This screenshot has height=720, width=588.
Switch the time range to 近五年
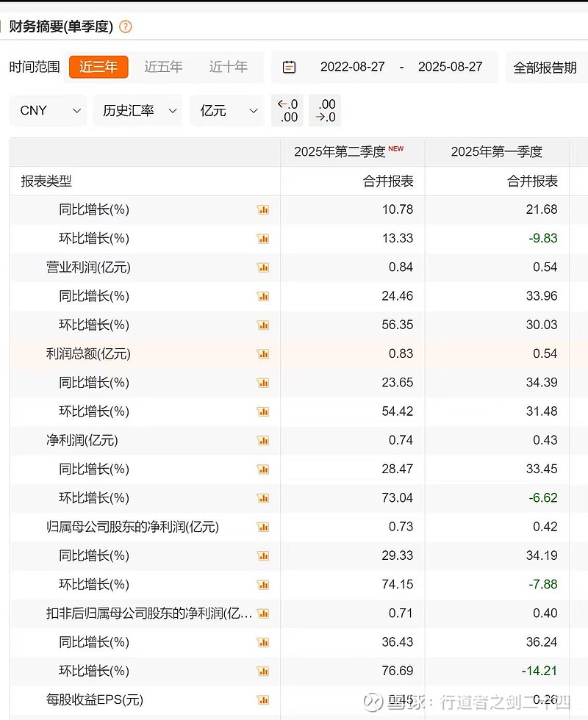tap(163, 66)
